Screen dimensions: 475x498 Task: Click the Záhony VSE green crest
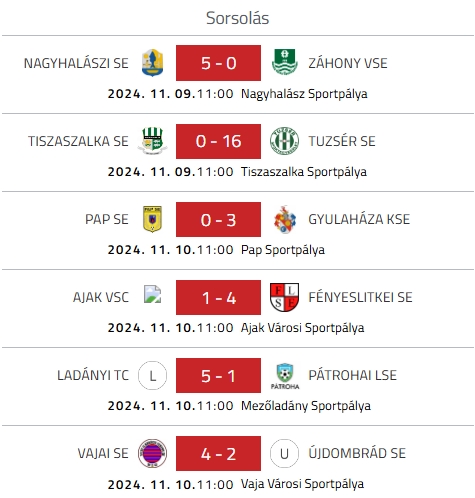(284, 62)
